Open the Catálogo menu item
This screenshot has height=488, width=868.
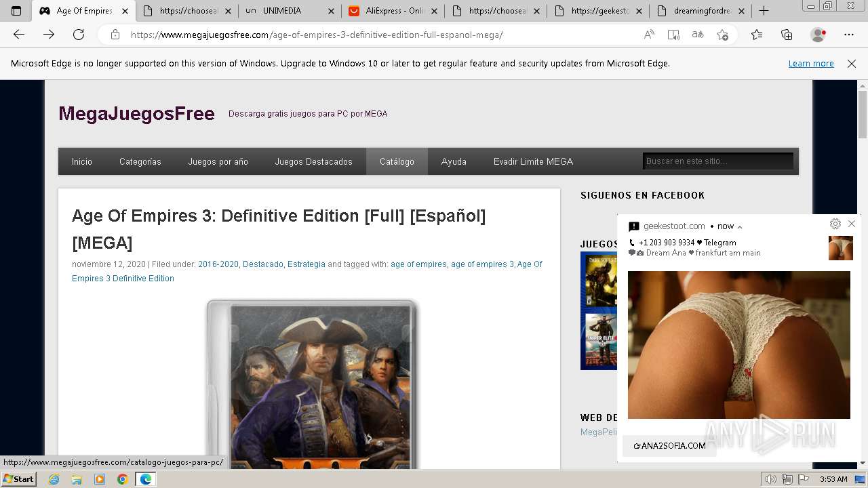point(397,161)
